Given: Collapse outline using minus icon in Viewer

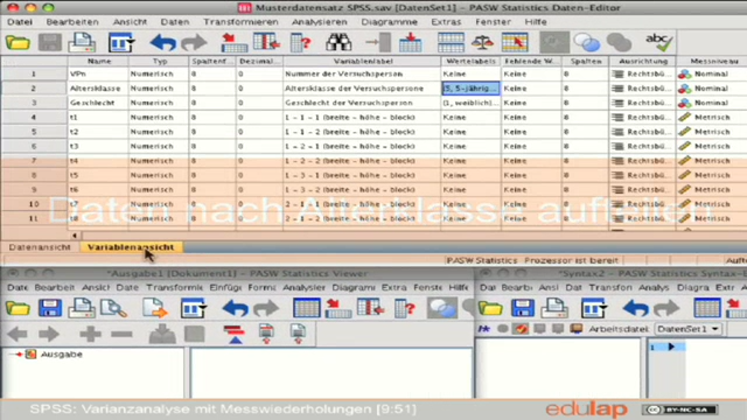Looking at the screenshot, I should click(x=122, y=335).
